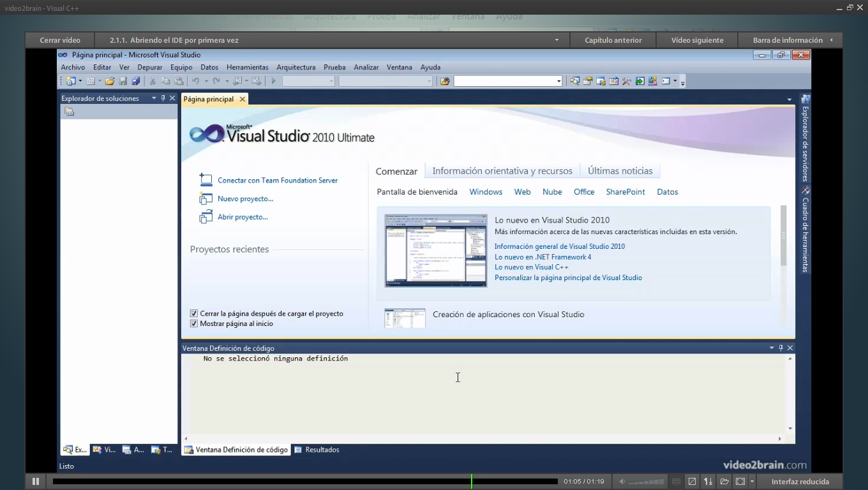
Task: Click the Cut scissors icon
Action: point(152,81)
